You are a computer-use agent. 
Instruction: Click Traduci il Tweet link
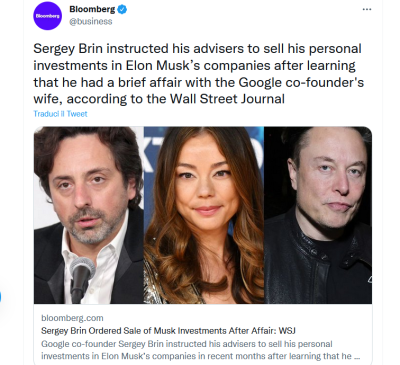(60, 114)
